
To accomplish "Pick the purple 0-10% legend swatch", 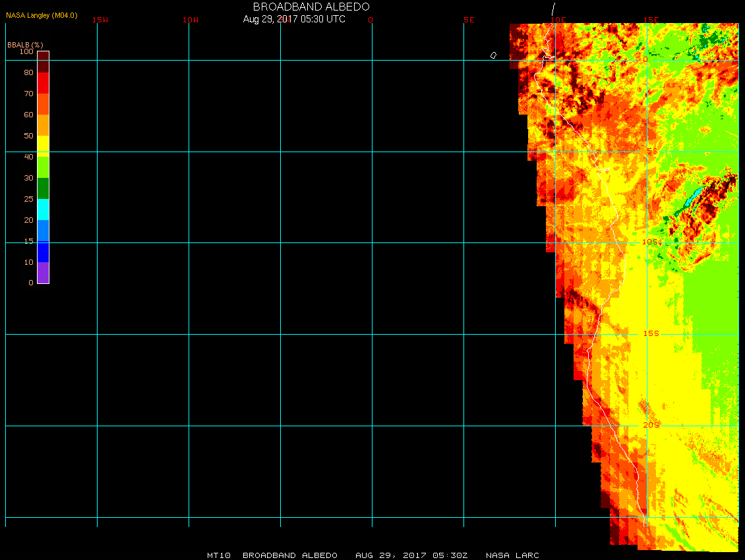I will [43, 272].
